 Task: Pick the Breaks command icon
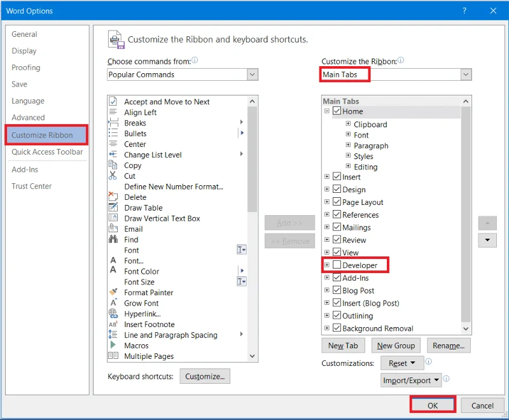113,123
